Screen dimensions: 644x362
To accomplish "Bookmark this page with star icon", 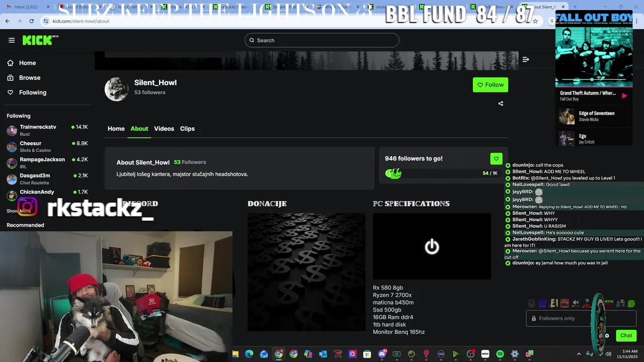I will click(x=535, y=21).
